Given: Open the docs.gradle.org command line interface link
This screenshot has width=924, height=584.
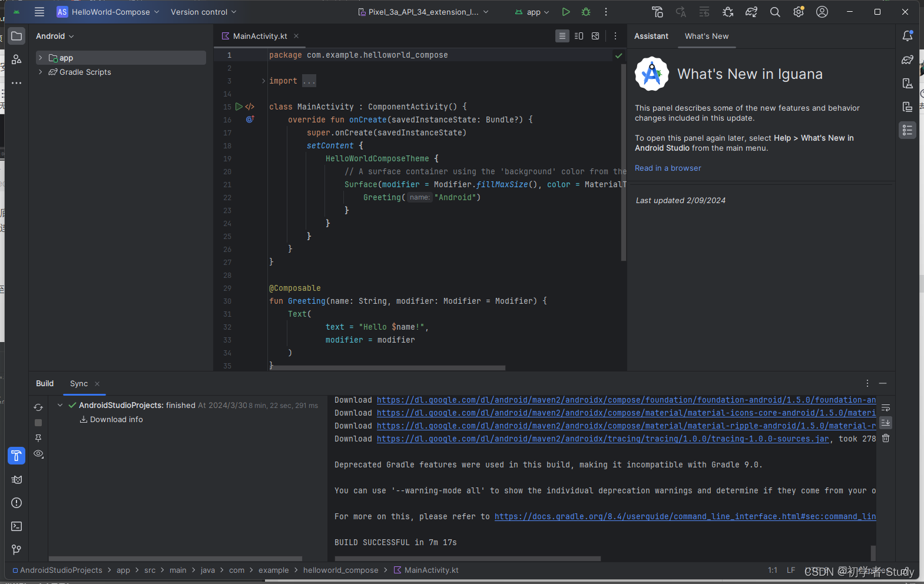Looking at the screenshot, I should tap(685, 516).
